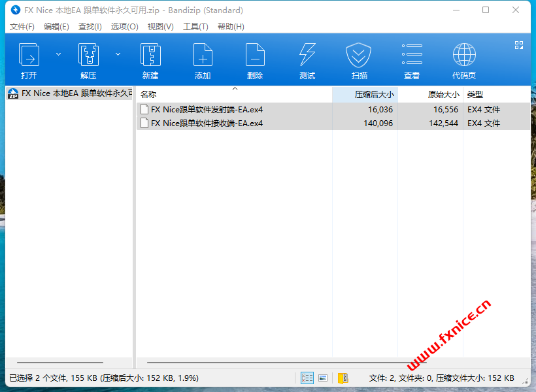Close the Bandizip window
The height and width of the screenshot is (392, 536).
click(x=516, y=10)
